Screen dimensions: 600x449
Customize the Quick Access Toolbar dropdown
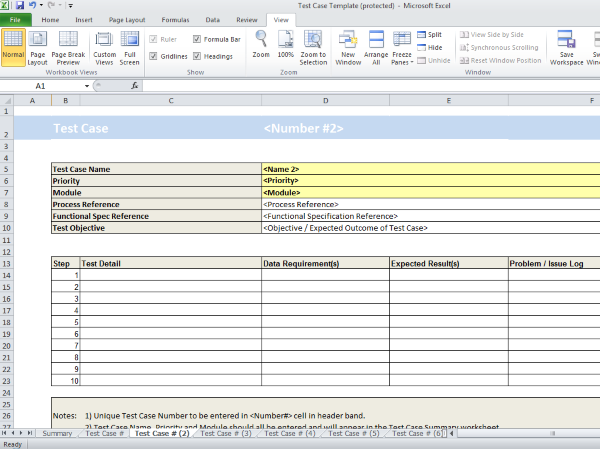click(70, 6)
